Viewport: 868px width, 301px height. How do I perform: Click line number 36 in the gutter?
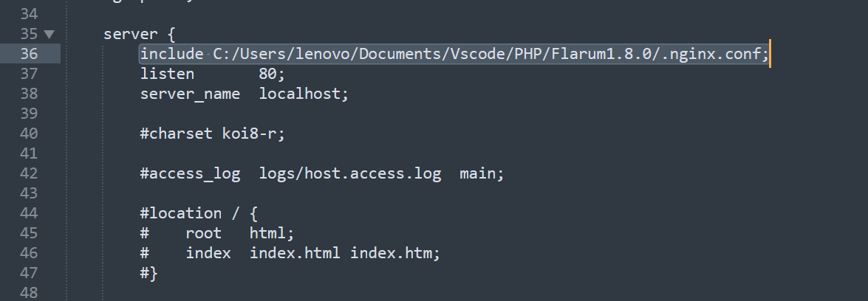[29, 54]
